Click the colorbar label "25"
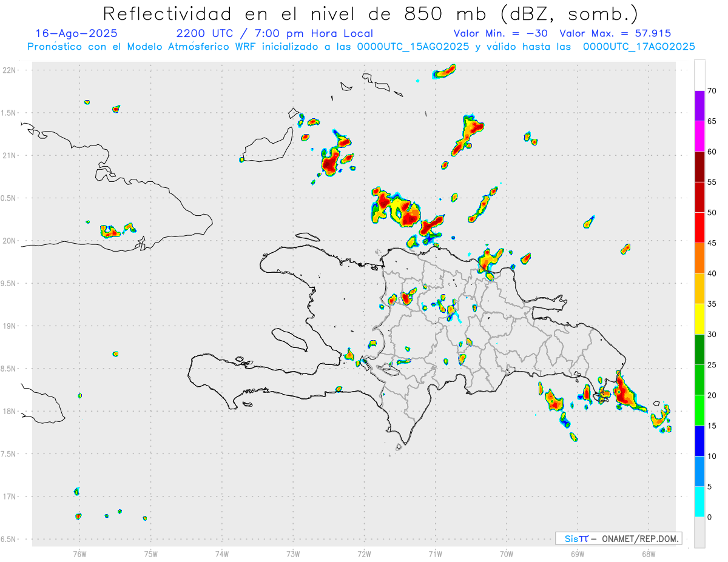Screen dimensions: 728x562 tap(712, 365)
